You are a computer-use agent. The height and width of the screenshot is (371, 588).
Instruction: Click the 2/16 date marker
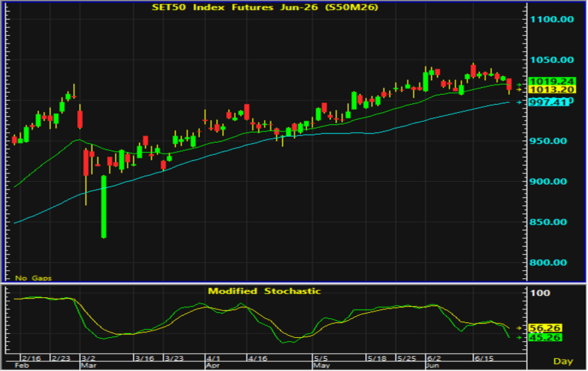[x=30, y=358]
